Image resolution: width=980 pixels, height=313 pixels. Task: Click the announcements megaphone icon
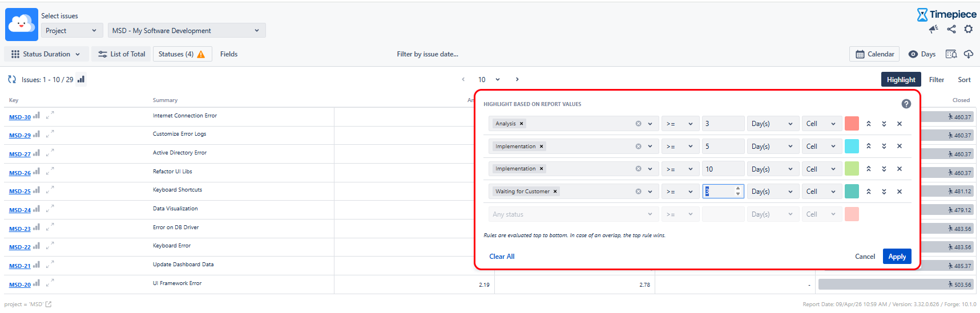pos(933,29)
